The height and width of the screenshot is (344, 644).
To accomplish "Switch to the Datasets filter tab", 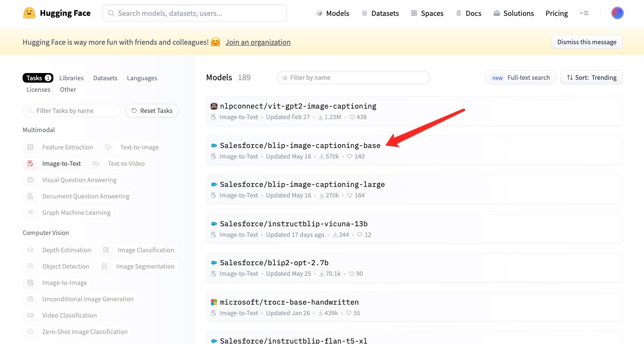I will tap(105, 78).
